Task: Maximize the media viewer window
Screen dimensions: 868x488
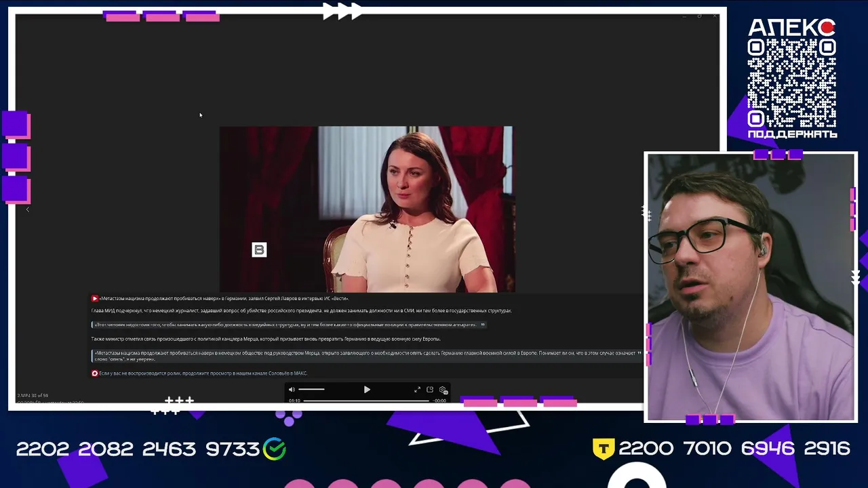Action: [699, 16]
